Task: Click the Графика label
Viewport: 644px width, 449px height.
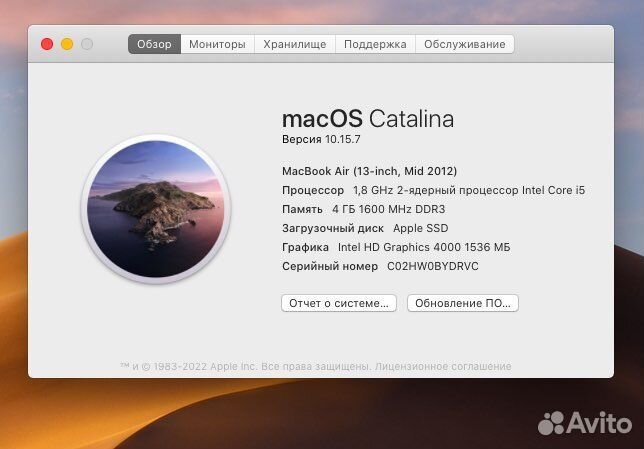Action: pos(306,247)
